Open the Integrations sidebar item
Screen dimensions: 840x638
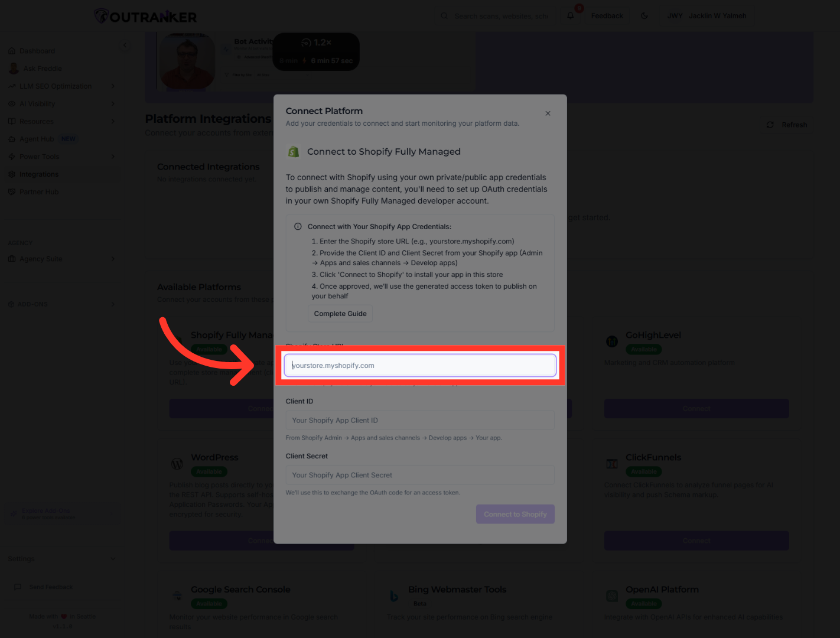pyautogui.click(x=39, y=174)
